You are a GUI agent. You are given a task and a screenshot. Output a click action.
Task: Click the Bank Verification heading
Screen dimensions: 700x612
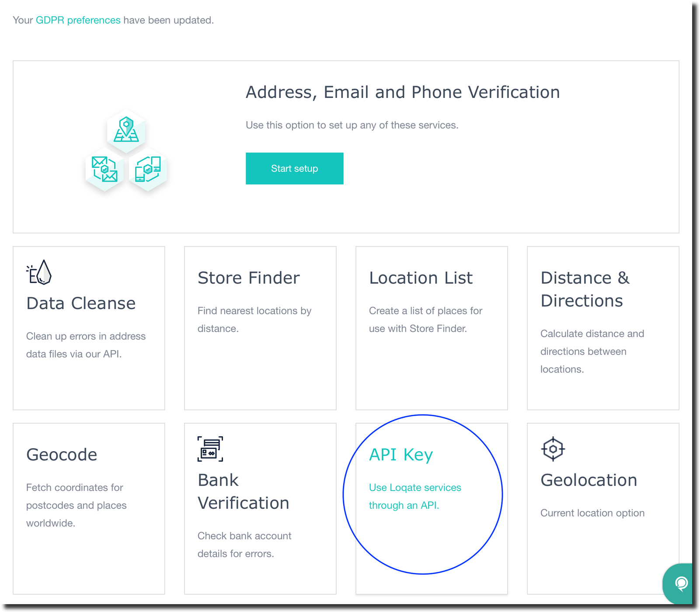(243, 491)
